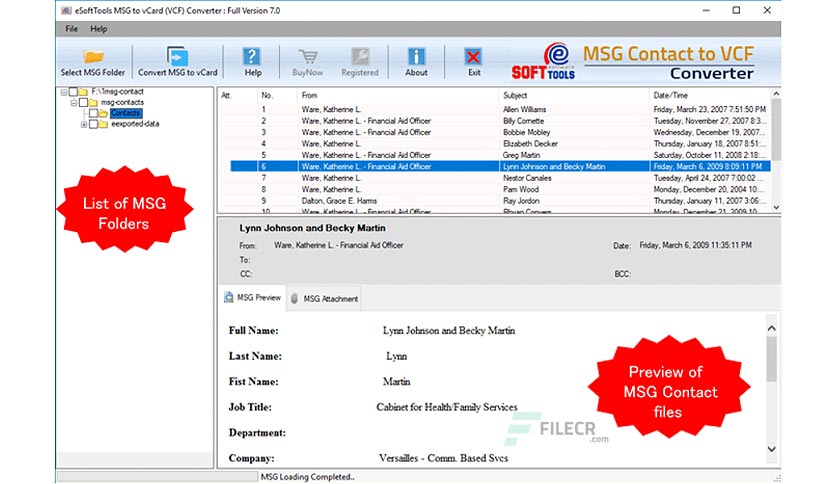Viewport: 836px width, 484px height.
Task: Check the Contacts folder checkbox
Action: click(93, 113)
